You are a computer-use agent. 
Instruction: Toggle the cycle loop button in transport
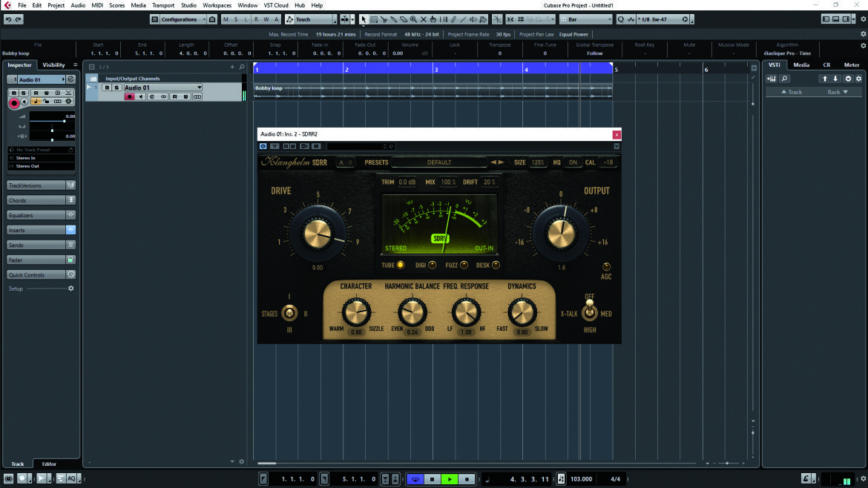pos(415,479)
